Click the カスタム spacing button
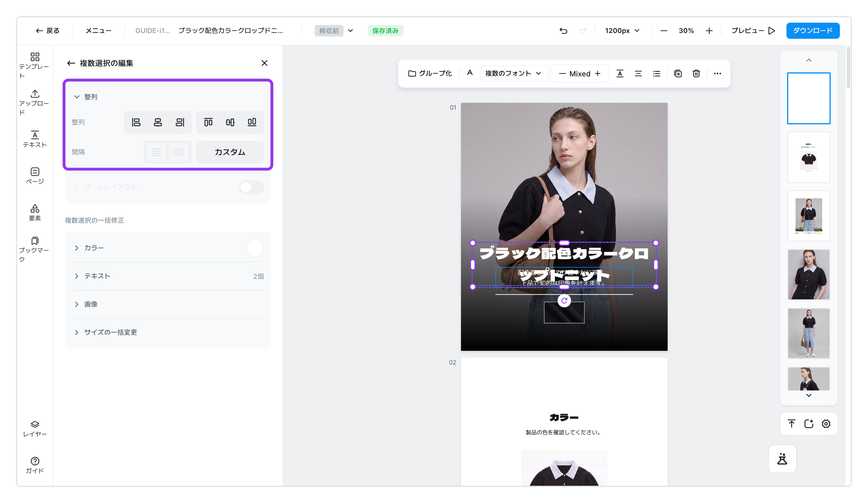 (x=230, y=152)
